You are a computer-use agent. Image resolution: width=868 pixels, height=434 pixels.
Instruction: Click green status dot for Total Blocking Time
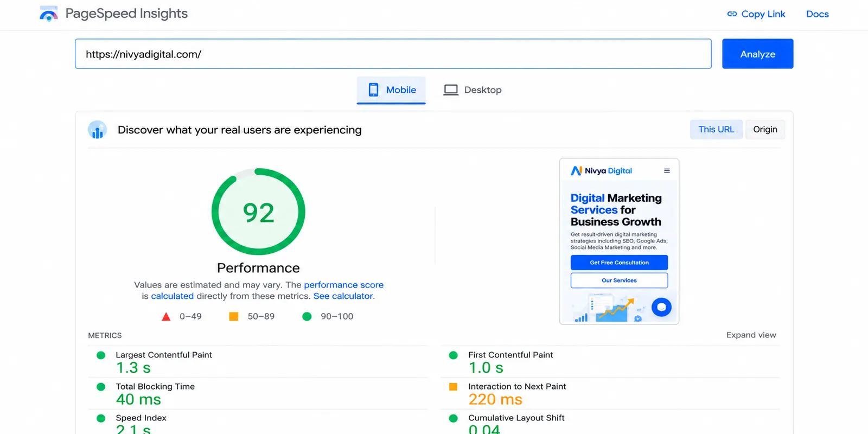click(x=101, y=387)
